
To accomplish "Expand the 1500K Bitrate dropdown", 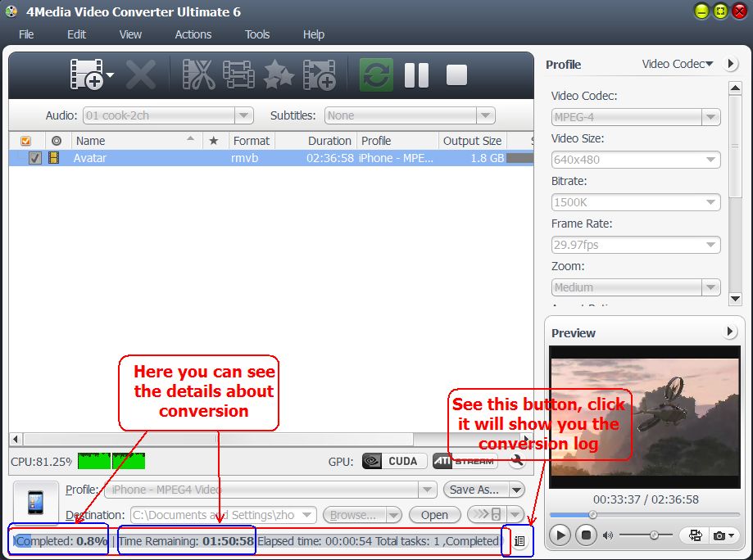I will click(x=710, y=202).
